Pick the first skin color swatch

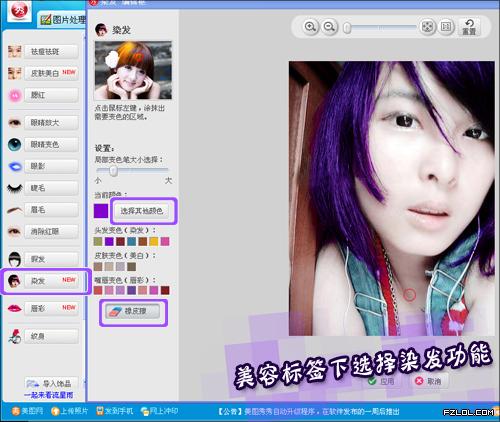click(x=98, y=266)
